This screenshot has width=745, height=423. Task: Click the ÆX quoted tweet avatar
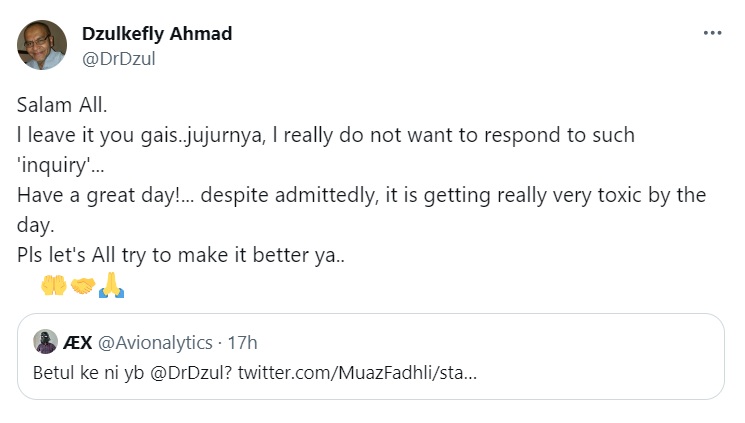point(45,342)
